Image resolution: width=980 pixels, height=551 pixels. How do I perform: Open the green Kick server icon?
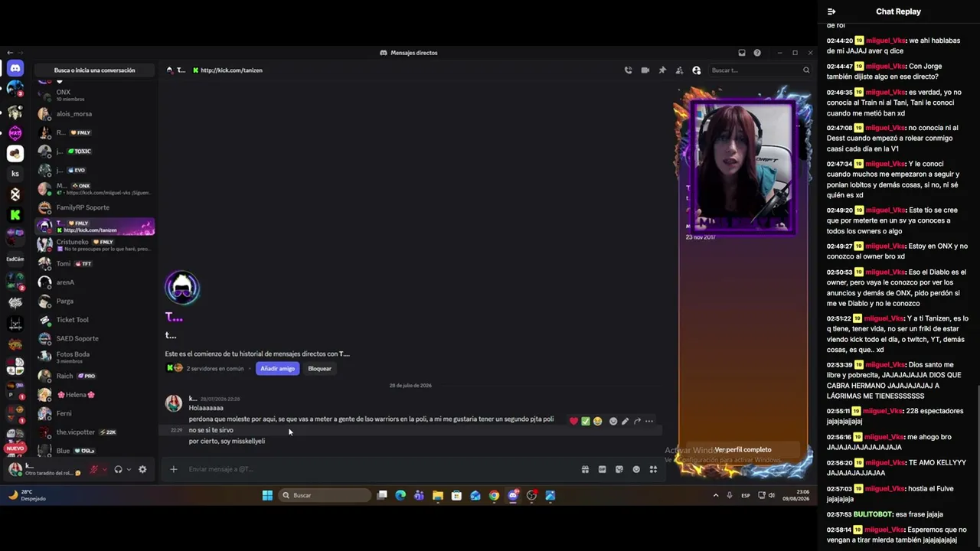(15, 215)
